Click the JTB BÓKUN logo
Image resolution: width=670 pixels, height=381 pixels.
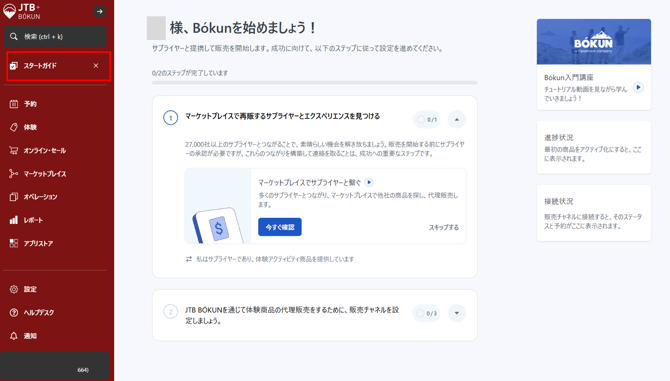click(22, 11)
